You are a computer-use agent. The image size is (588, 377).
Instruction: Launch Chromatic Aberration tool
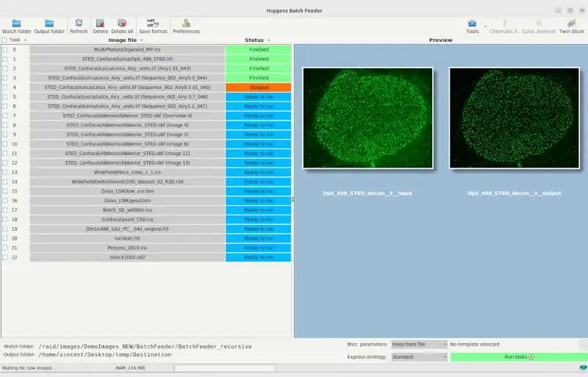click(x=503, y=26)
